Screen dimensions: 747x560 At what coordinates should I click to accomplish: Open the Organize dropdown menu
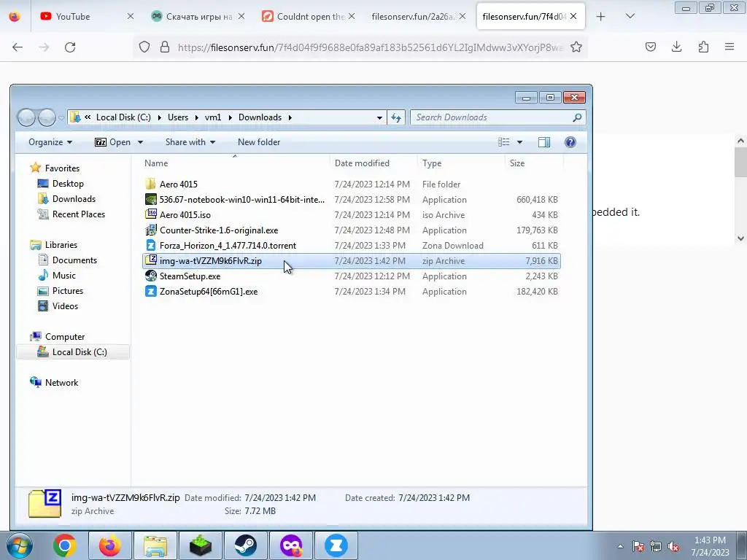pos(50,142)
